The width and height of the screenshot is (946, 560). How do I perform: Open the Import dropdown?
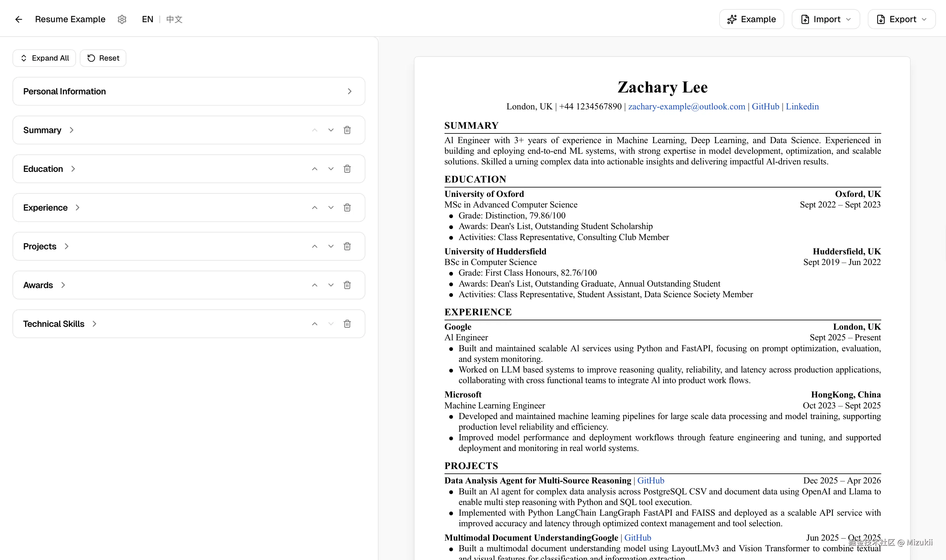(826, 19)
